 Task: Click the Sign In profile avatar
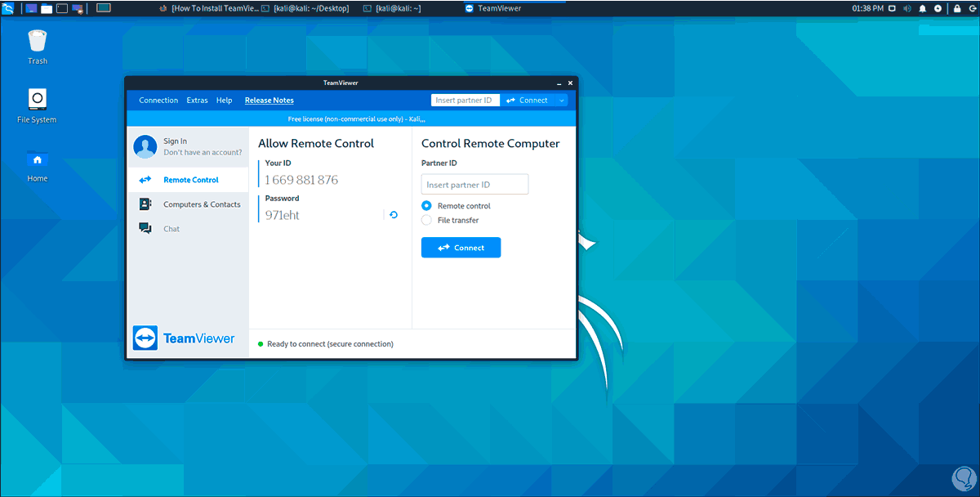pos(145,146)
